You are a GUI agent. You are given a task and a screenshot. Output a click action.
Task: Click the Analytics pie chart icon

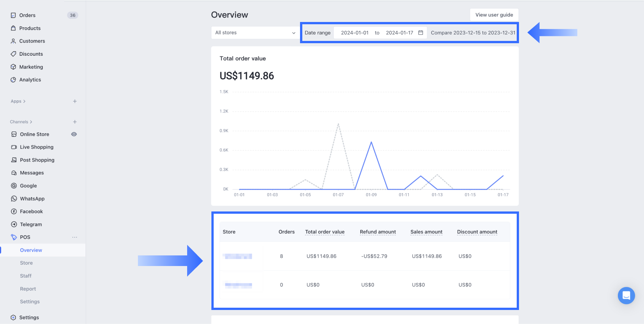tap(13, 80)
